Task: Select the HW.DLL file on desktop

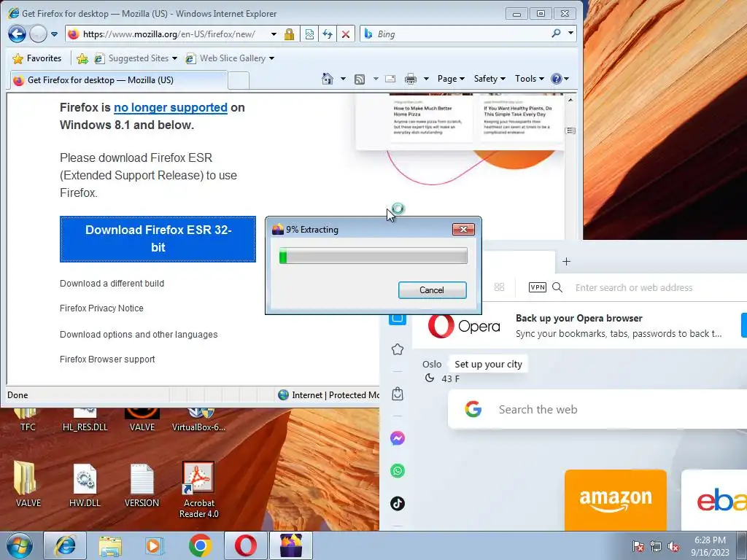Action: tap(85, 485)
